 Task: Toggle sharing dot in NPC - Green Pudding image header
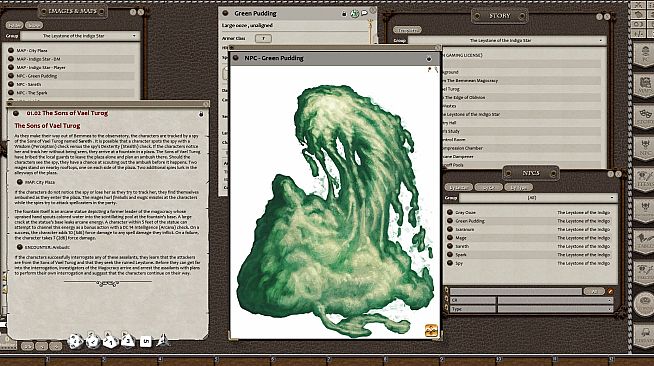(428, 59)
